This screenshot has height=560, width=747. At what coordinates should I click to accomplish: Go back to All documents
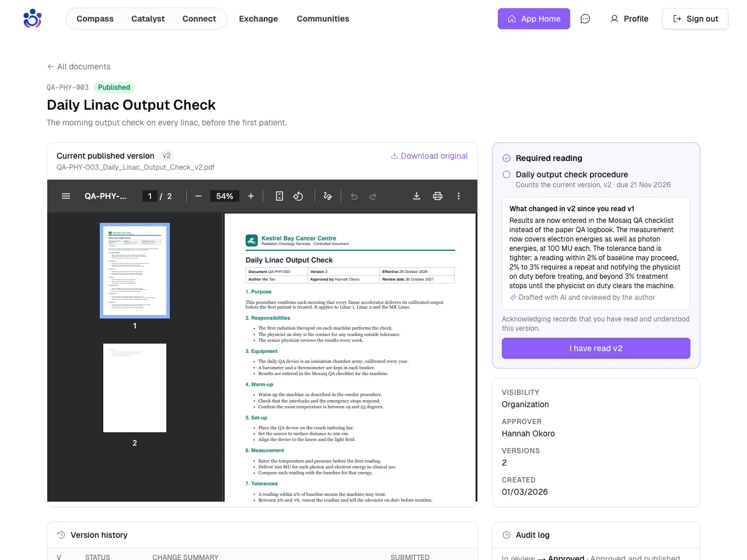point(79,66)
